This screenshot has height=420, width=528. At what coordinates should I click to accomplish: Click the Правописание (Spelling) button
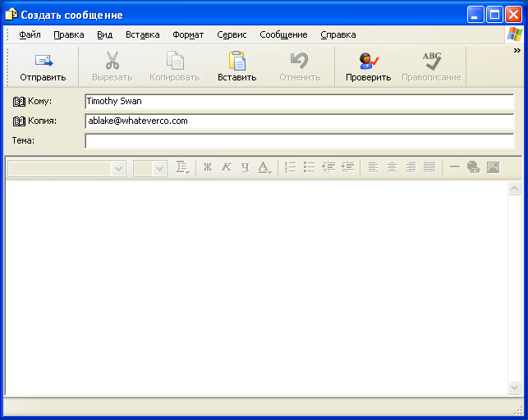click(431, 66)
